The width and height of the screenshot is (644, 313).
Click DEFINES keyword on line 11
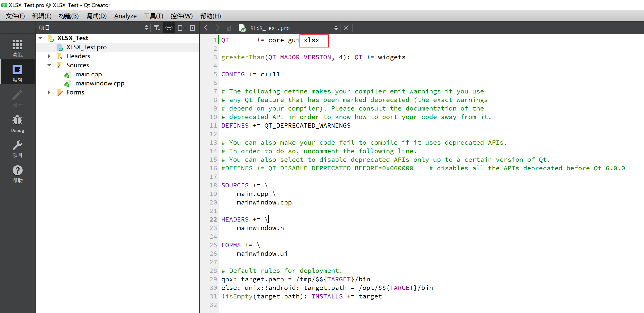[x=235, y=126]
